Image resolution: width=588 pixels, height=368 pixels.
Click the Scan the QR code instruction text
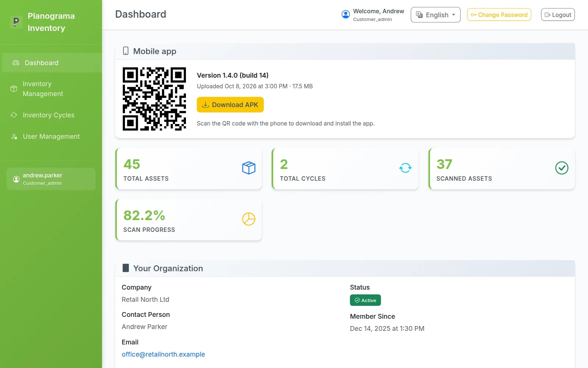click(286, 124)
